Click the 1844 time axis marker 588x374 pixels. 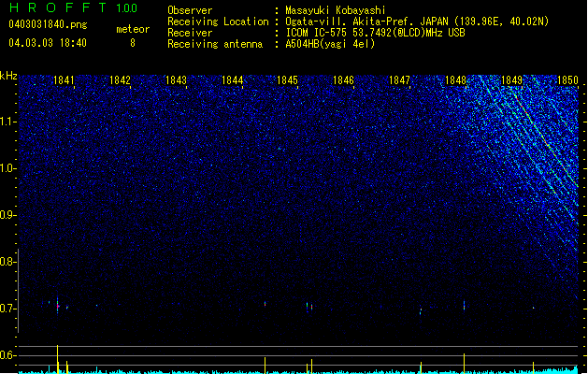(x=233, y=80)
